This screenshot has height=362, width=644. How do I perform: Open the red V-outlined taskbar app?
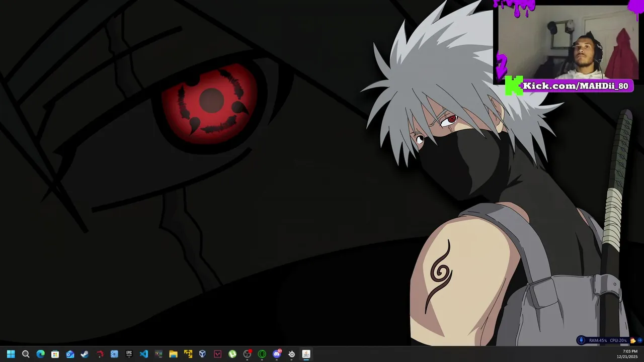click(217, 354)
